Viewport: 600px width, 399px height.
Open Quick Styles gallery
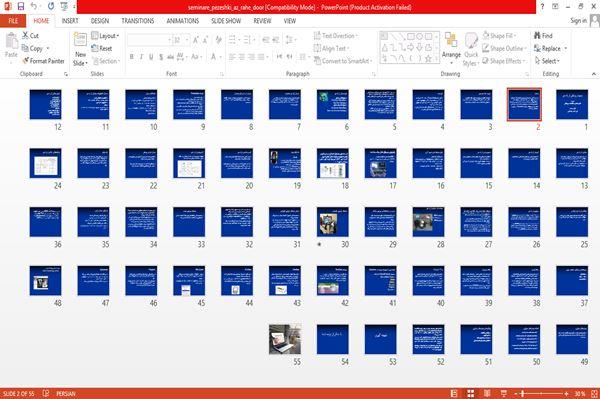click(x=471, y=50)
